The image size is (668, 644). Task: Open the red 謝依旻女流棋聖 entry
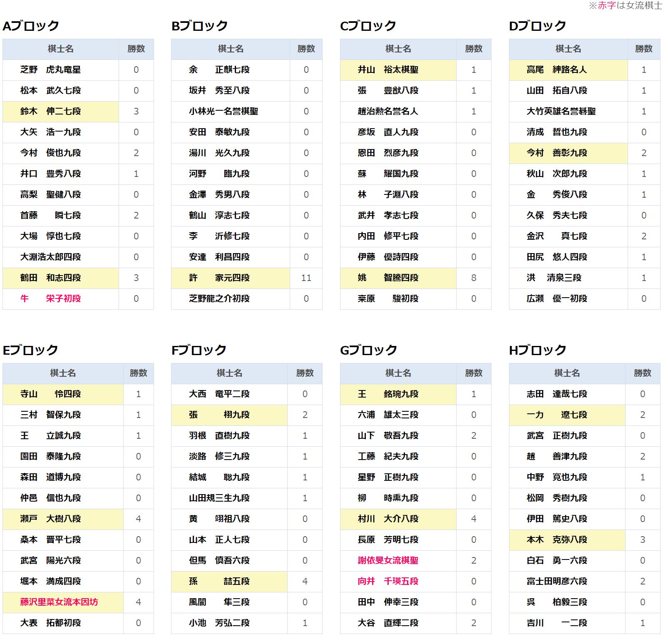387,561
